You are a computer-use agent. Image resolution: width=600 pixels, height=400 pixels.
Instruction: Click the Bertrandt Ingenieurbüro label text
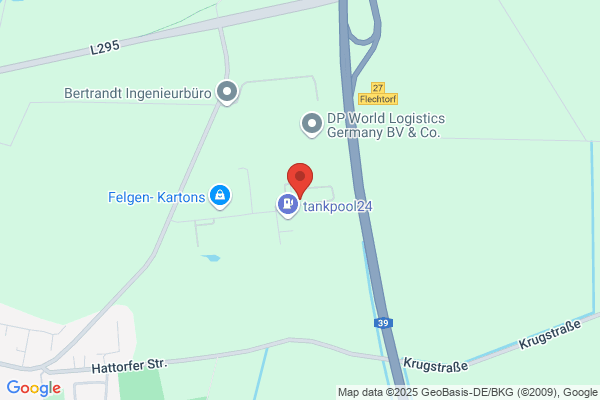[x=137, y=93]
